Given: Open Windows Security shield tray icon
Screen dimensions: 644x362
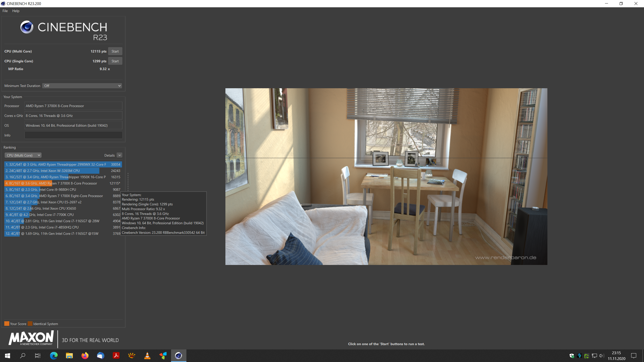Looking at the screenshot, I should [572, 355].
